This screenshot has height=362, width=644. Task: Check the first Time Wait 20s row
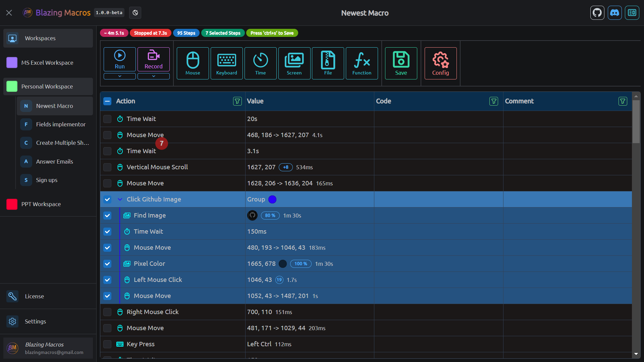[x=107, y=119]
